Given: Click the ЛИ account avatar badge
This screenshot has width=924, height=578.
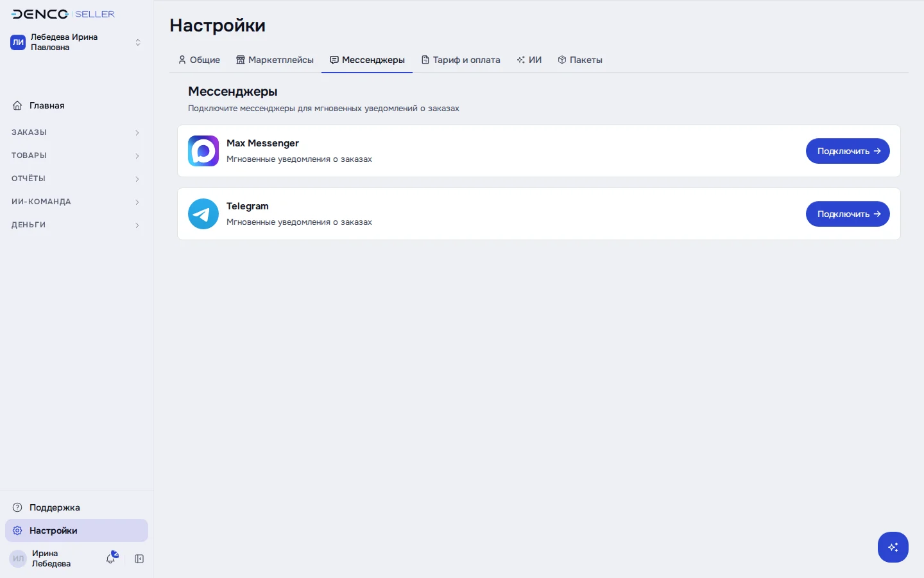Looking at the screenshot, I should [18, 42].
